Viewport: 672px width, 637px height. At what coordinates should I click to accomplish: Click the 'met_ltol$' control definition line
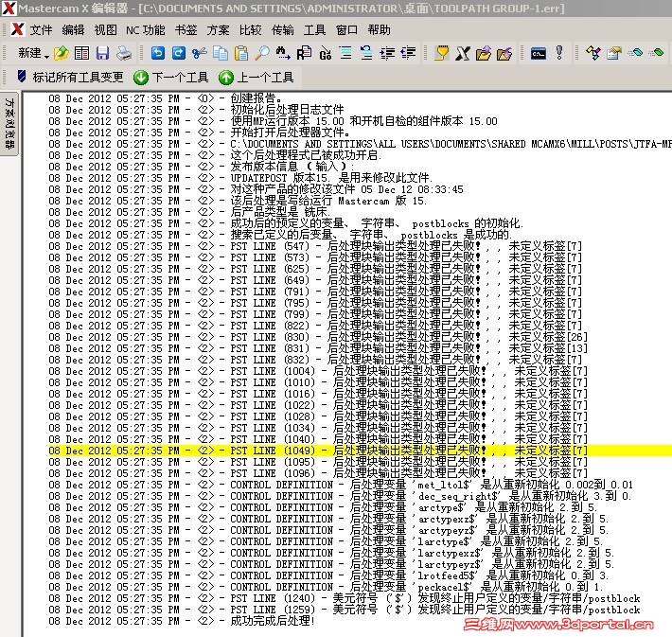[x=341, y=485]
